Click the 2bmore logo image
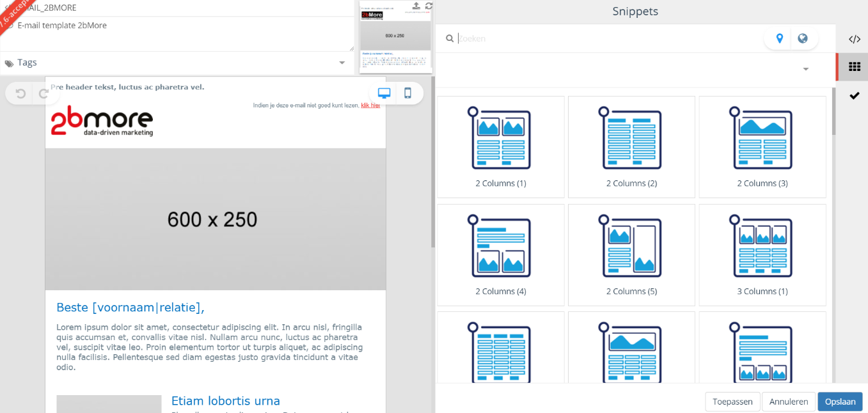The image size is (868, 413). click(102, 121)
